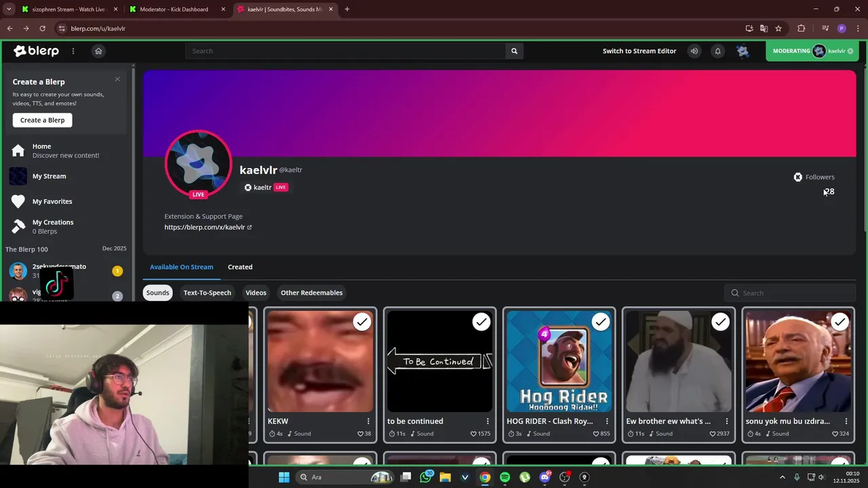Viewport: 868px width, 488px height.
Task: Click the kaeltr LIVE channel link
Action: pos(266,187)
